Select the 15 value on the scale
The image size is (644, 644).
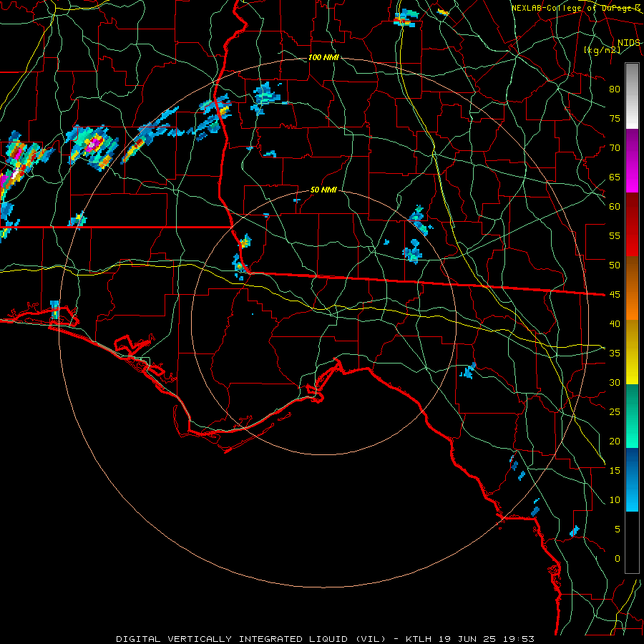tap(615, 471)
